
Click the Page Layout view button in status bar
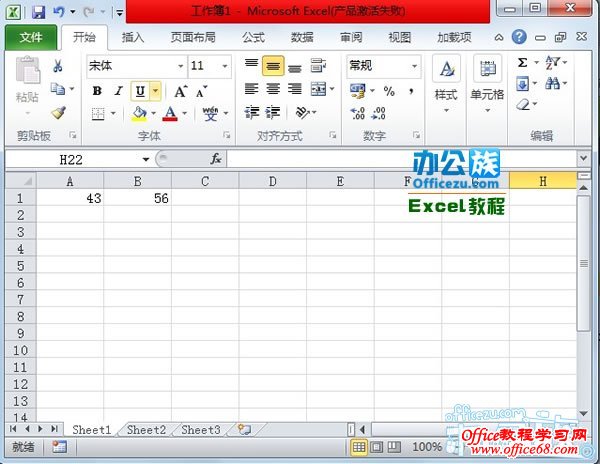tap(377, 446)
